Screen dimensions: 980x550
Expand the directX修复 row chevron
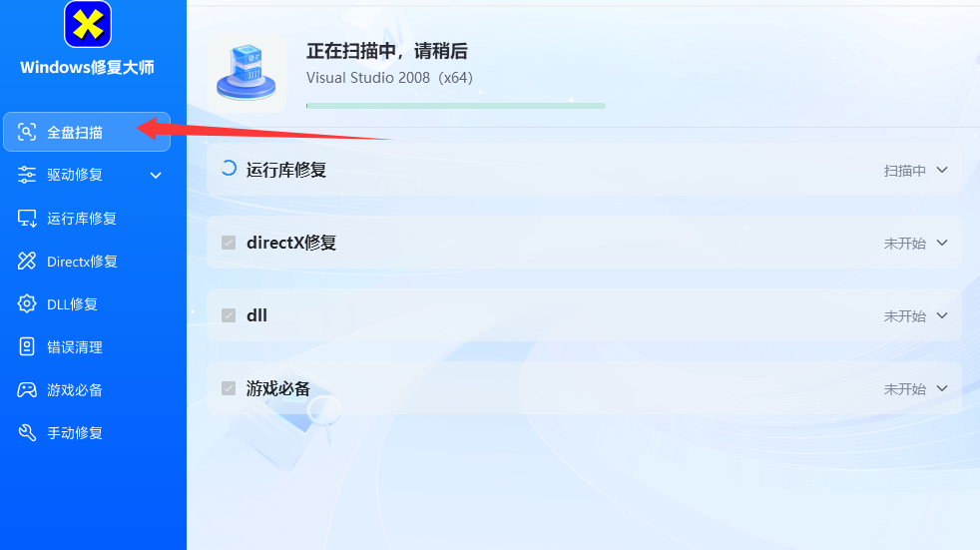coord(942,243)
